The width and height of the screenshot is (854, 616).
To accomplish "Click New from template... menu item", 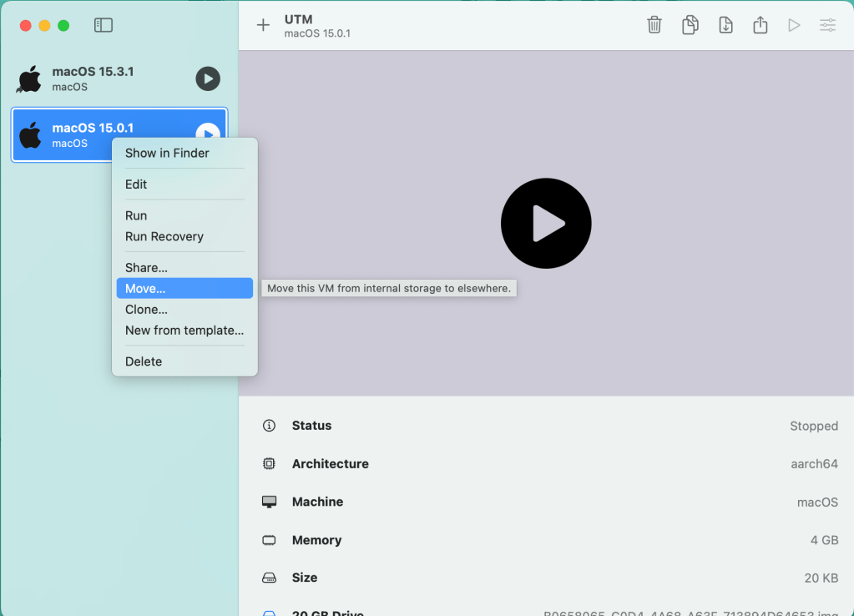I will pyautogui.click(x=184, y=331).
